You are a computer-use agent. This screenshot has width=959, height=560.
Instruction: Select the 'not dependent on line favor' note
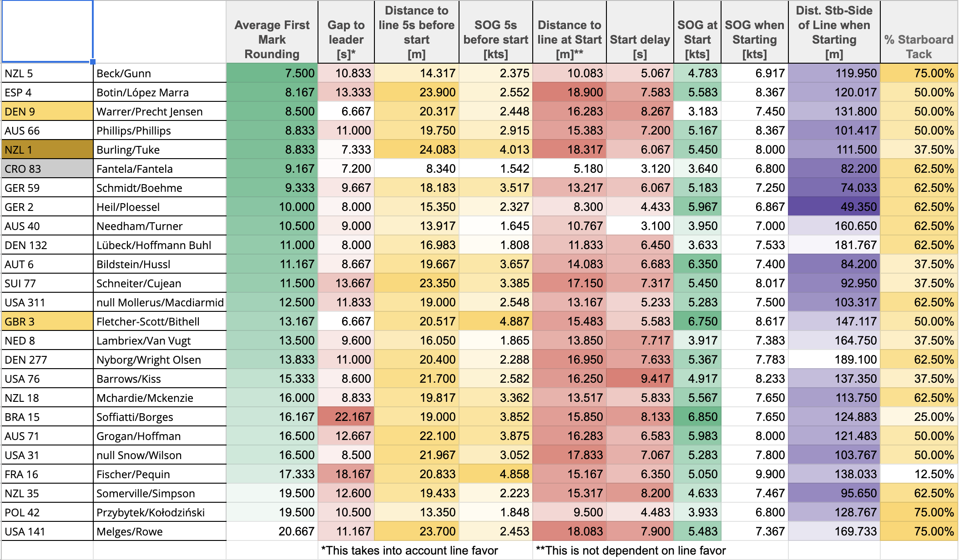(x=631, y=550)
